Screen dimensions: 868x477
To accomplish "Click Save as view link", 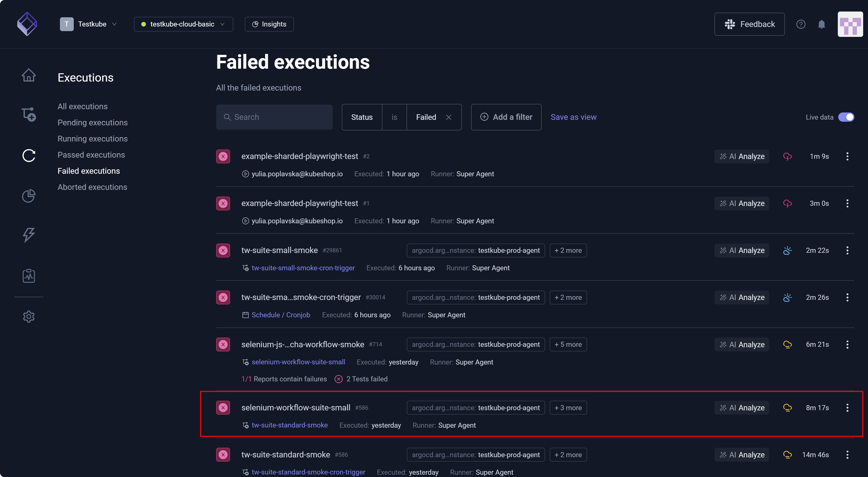I will 573,117.
